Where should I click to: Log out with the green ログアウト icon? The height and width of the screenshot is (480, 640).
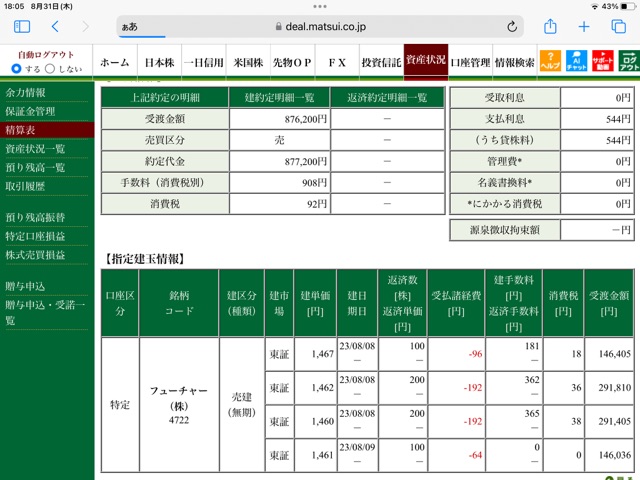(629, 61)
